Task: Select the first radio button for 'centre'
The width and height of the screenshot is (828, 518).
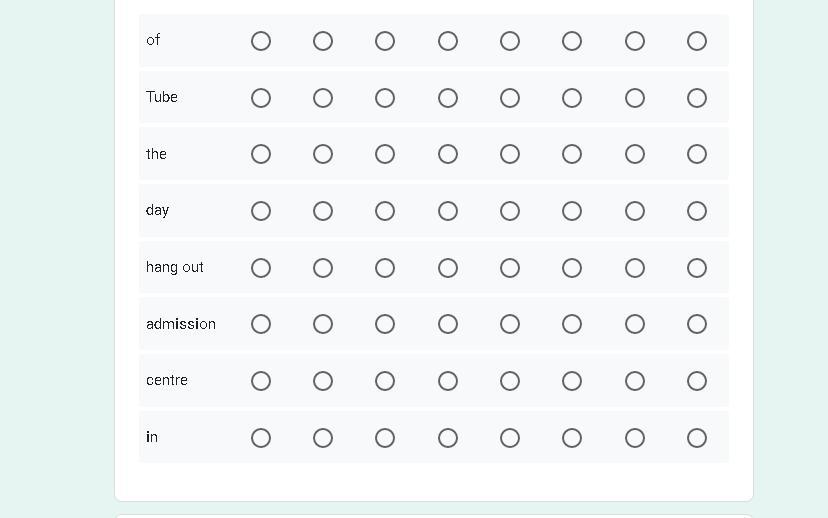Action: (261, 381)
